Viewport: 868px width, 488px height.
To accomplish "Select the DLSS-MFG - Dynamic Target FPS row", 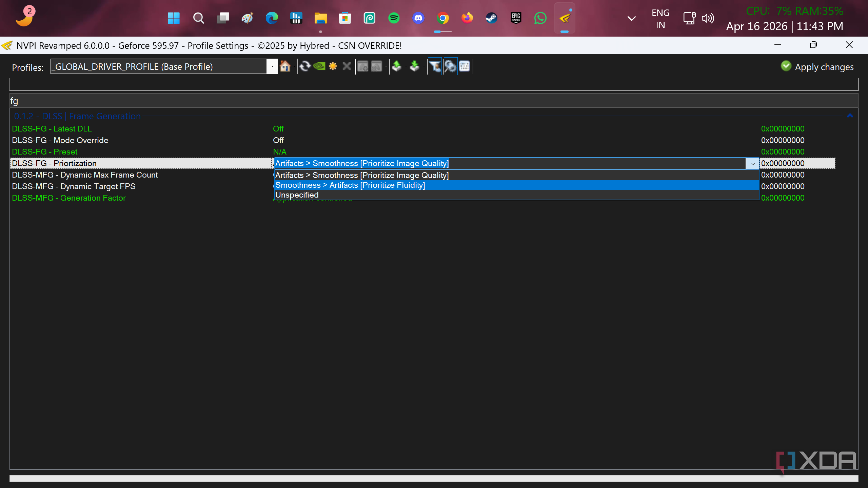I will click(74, 186).
